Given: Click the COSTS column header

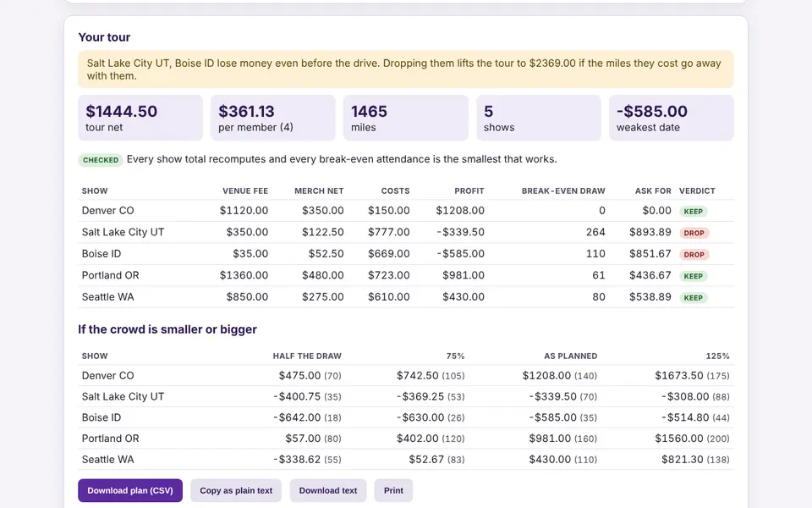Looking at the screenshot, I should click(x=395, y=190).
